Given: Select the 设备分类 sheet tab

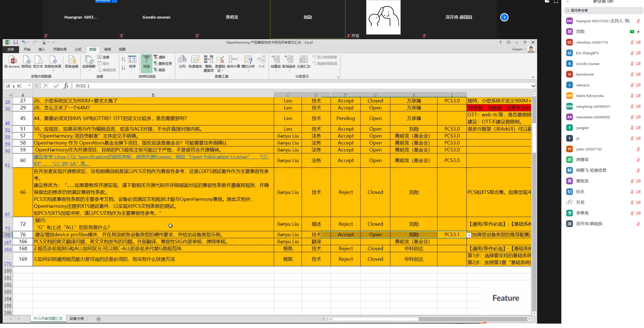Looking at the screenshot, I should point(77,319).
